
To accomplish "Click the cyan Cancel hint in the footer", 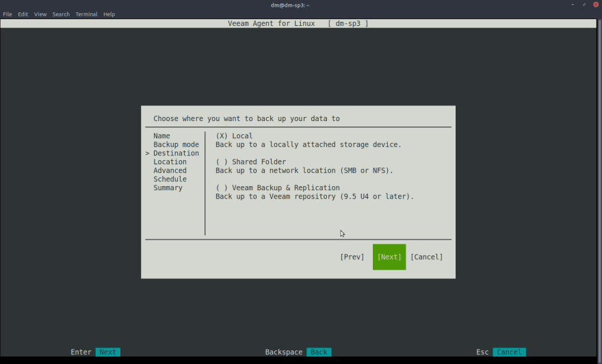I will [x=509, y=352].
